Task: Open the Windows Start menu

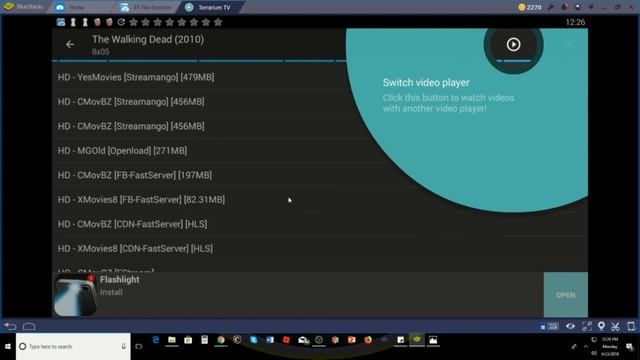Action: point(8,347)
